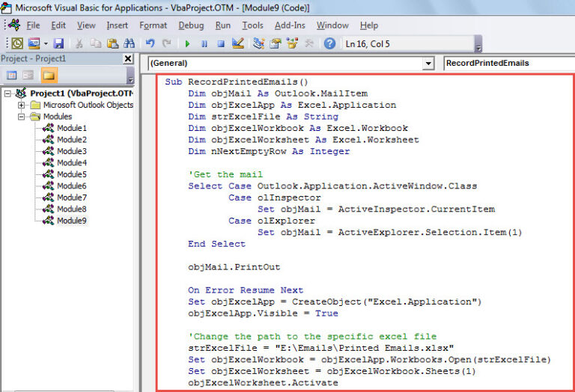Switch to Outlook using the View Outlook icon
575x392 pixels.
click(16, 44)
